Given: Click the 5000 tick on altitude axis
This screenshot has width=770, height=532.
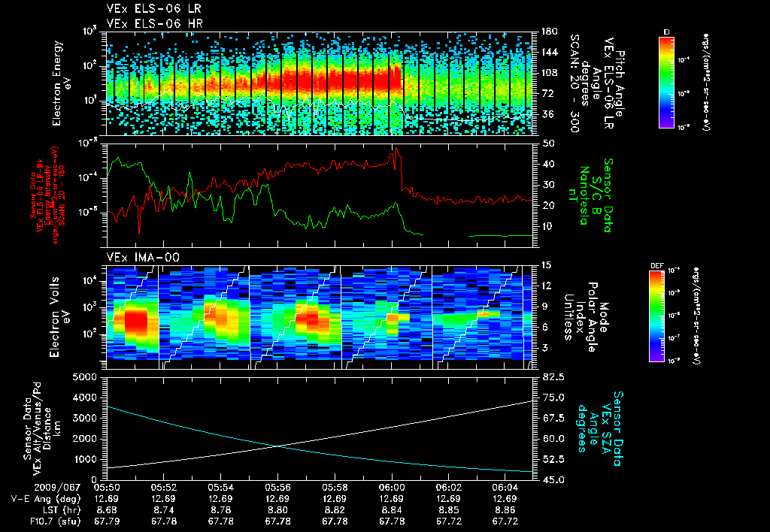Looking at the screenshot, I should click(x=84, y=377).
